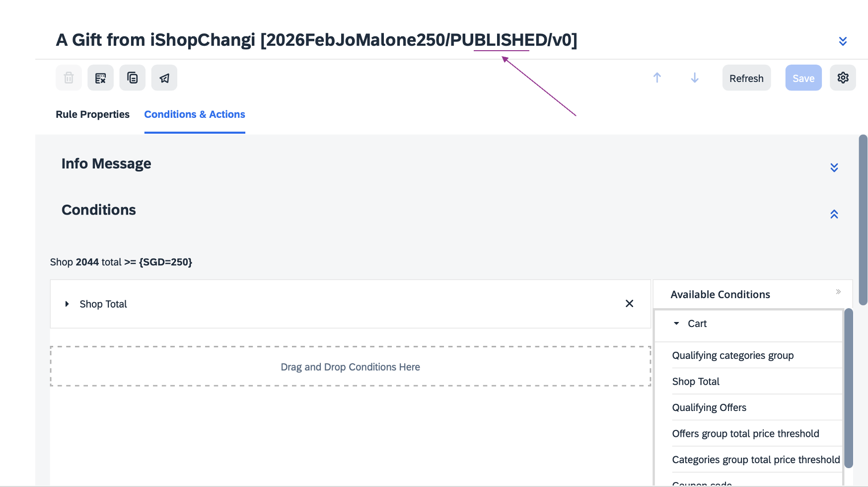
Task: Expand the Info Message section
Action: 834,167
